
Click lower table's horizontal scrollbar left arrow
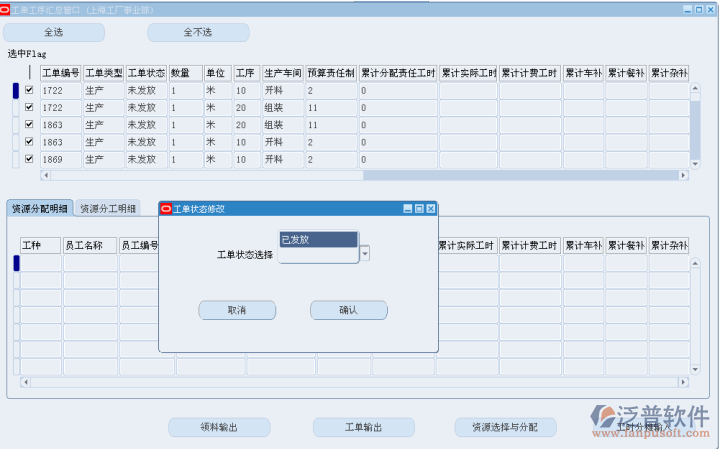(x=26, y=383)
